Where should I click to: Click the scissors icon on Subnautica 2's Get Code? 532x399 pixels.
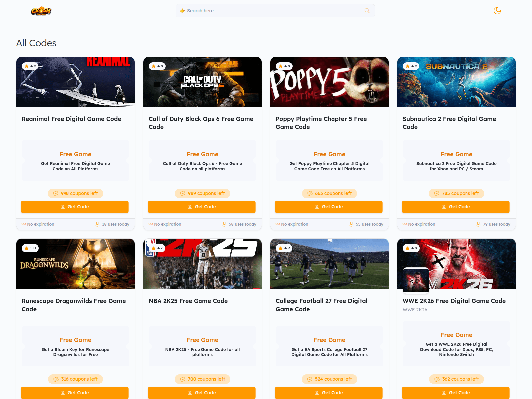pyautogui.click(x=444, y=207)
